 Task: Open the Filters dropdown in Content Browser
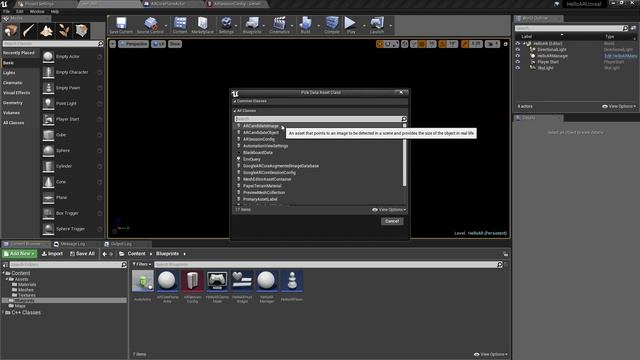click(142, 264)
